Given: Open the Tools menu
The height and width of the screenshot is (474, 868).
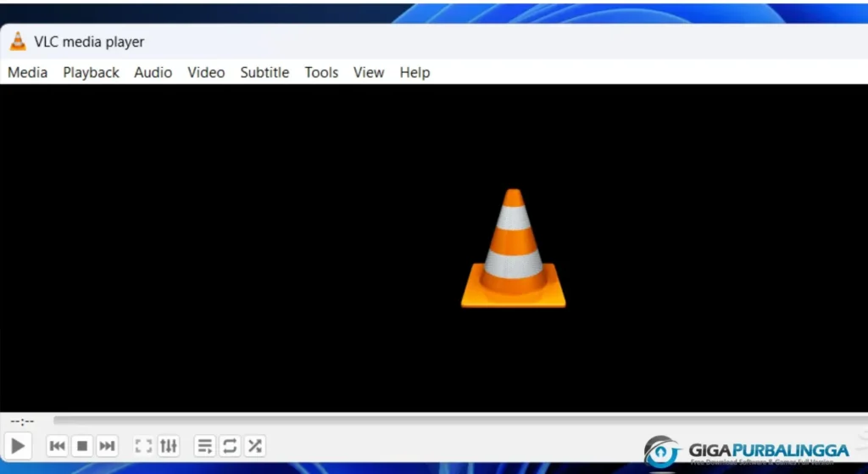Looking at the screenshot, I should tap(321, 73).
